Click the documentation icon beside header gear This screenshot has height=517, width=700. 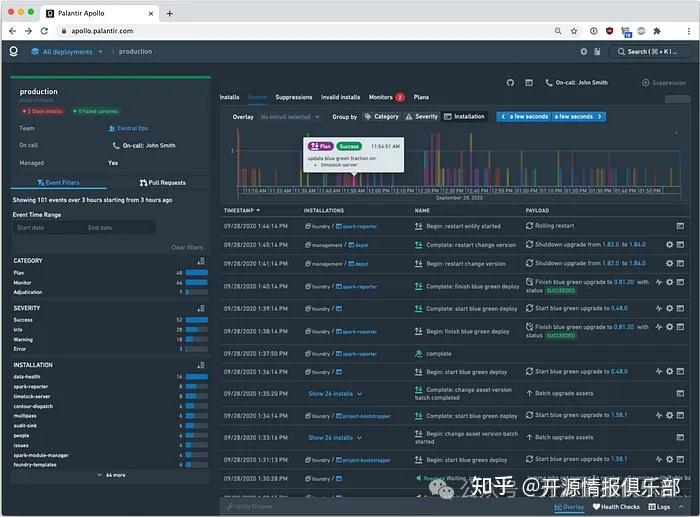click(x=597, y=52)
